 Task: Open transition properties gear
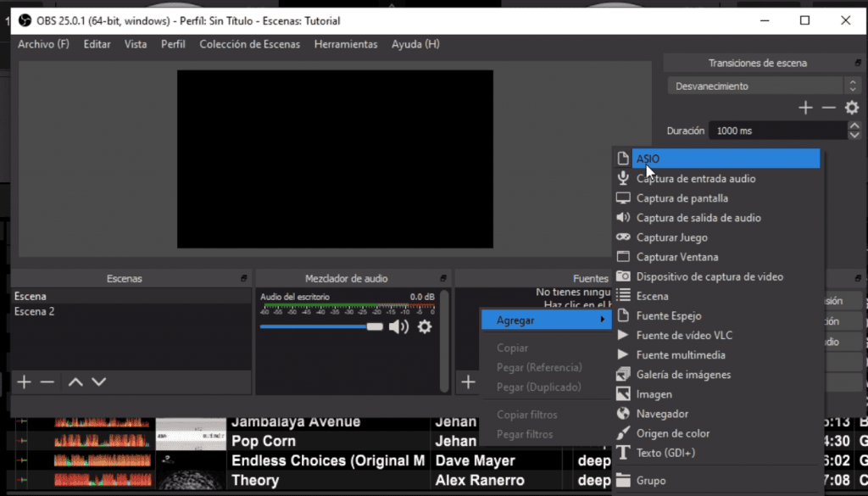tap(852, 108)
